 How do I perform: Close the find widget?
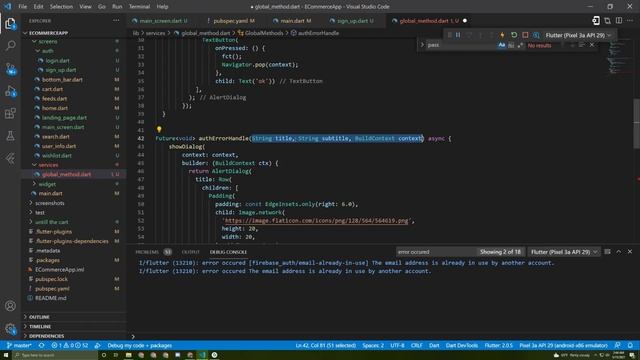click(592, 45)
